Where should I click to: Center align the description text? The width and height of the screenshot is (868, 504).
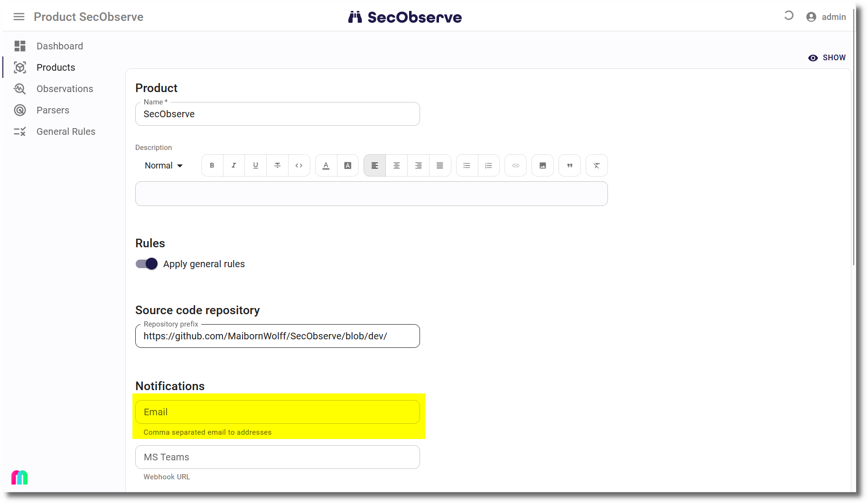[x=396, y=166]
